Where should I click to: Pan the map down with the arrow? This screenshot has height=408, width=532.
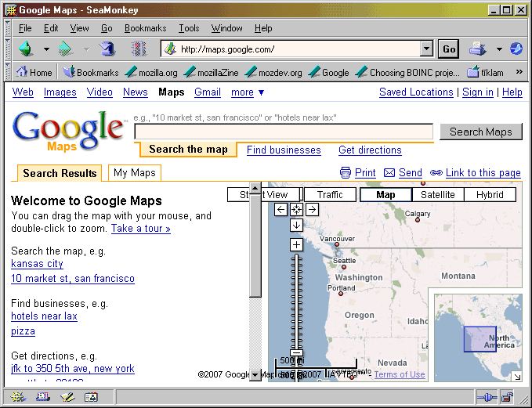point(296,226)
